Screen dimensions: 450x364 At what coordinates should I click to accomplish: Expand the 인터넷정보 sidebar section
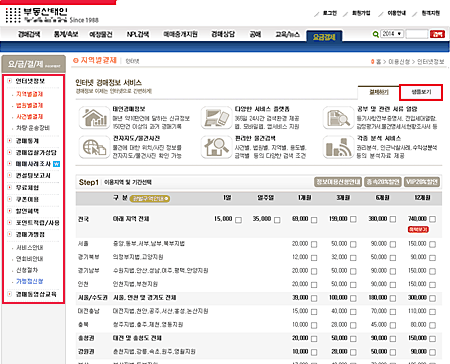coord(31,81)
